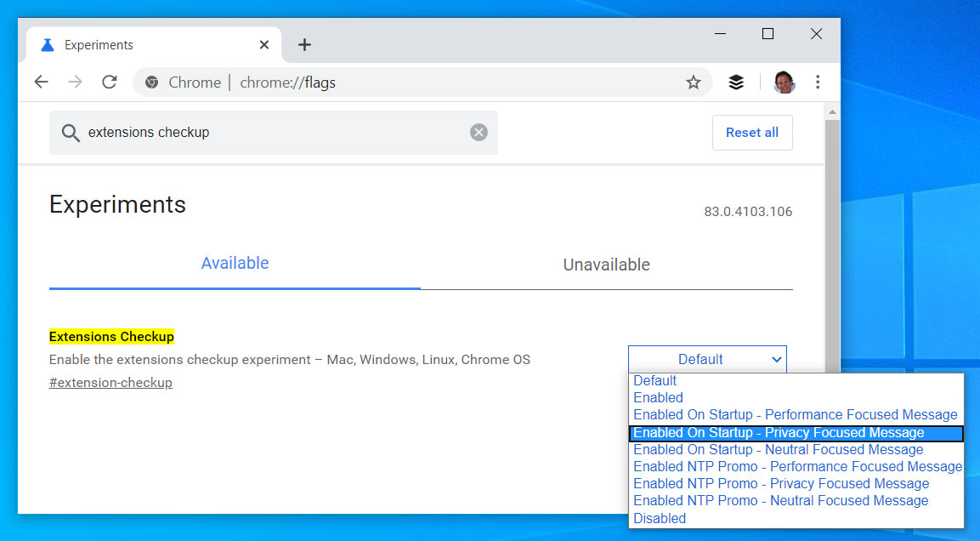Open the user profile avatar
This screenshot has height=541, width=980.
pos(785,82)
